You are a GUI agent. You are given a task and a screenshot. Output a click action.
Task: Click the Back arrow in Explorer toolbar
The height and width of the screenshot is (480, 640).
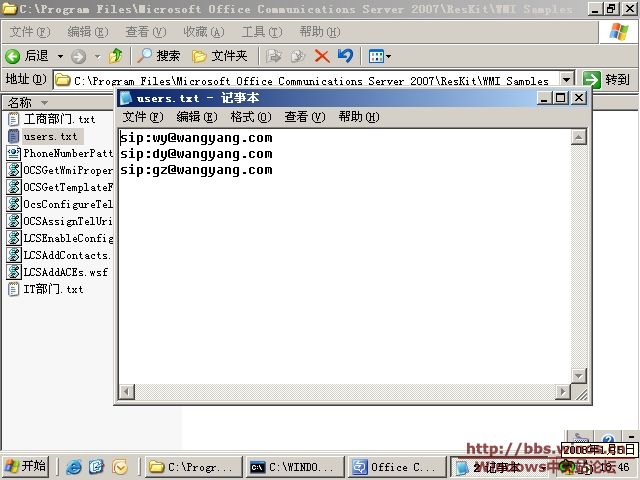14,56
